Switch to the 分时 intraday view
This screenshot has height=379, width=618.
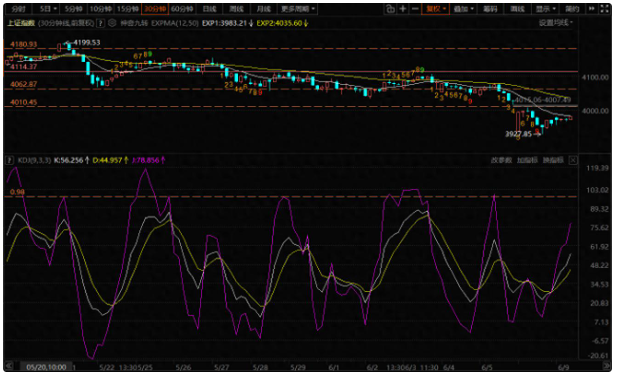pos(18,9)
